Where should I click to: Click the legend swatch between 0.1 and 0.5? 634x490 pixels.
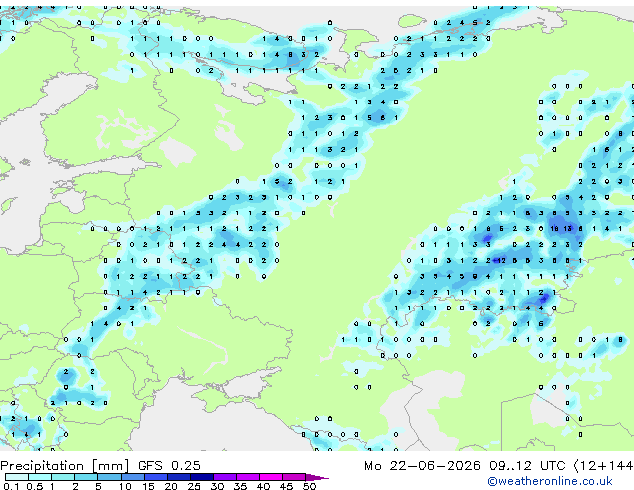pos(17,477)
